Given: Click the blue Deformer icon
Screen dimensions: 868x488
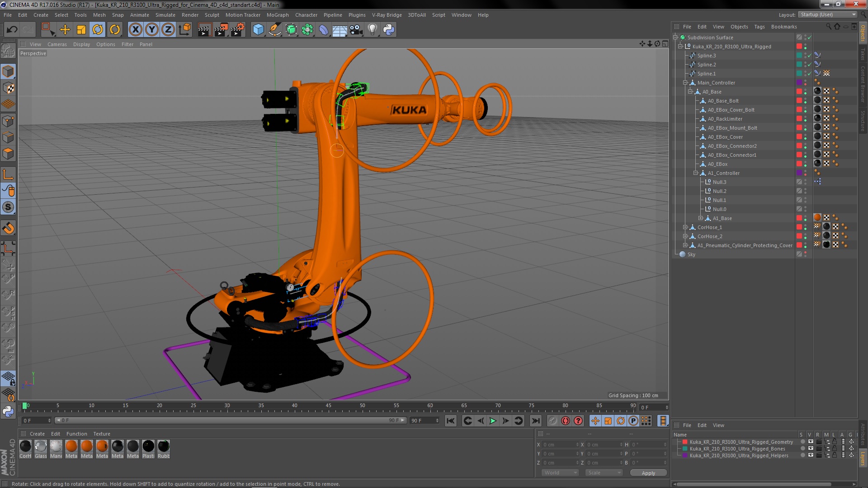Looking at the screenshot, I should (x=324, y=30).
